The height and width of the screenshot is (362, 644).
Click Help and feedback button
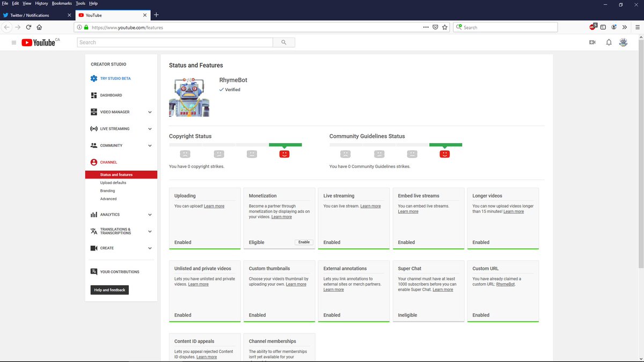point(109,290)
